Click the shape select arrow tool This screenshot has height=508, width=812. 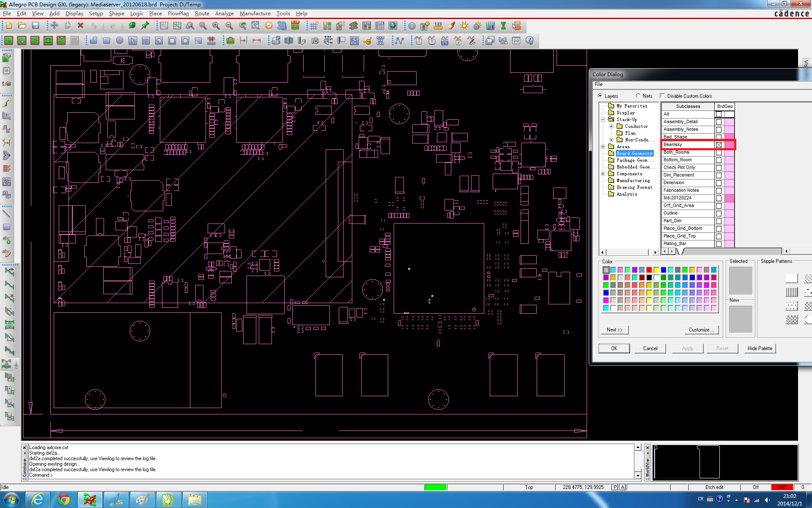coord(133,41)
